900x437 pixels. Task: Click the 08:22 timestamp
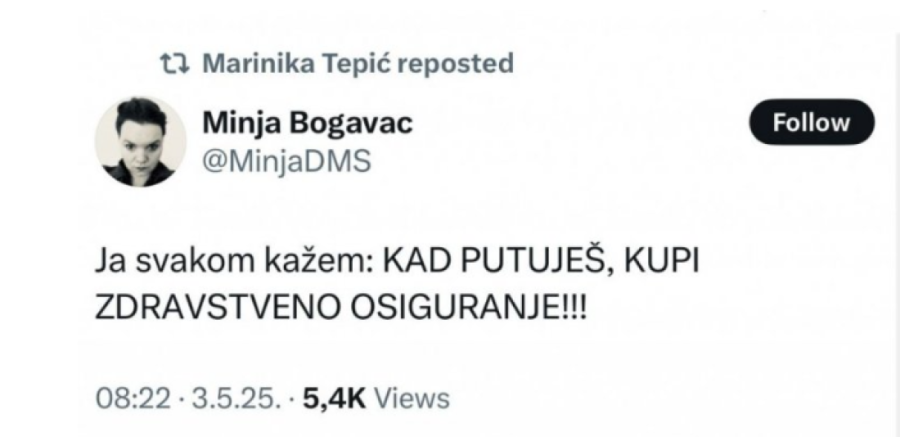(124, 398)
